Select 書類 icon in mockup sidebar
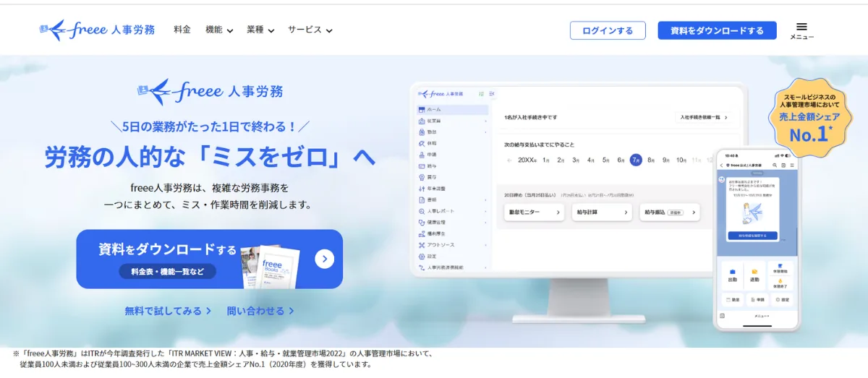The width and height of the screenshot is (868, 378). tap(422, 199)
